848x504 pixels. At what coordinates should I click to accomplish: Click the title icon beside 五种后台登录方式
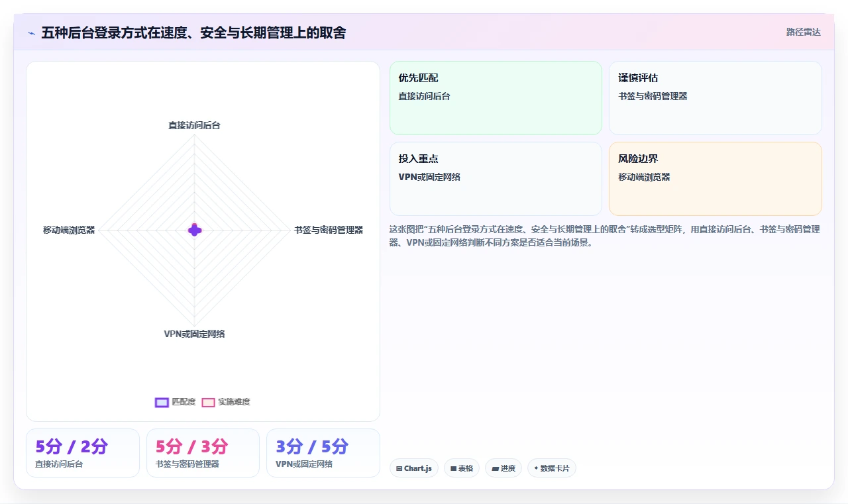pos(32,33)
